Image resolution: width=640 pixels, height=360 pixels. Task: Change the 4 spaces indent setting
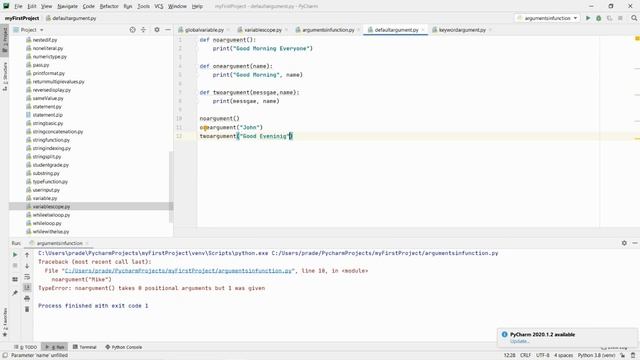(563, 356)
